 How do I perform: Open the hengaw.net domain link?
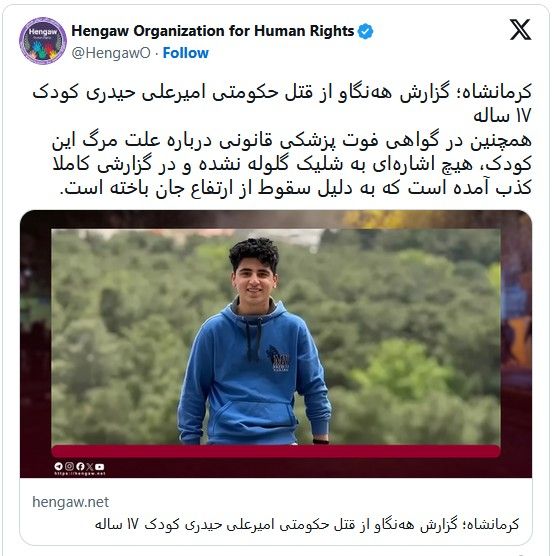(70, 502)
